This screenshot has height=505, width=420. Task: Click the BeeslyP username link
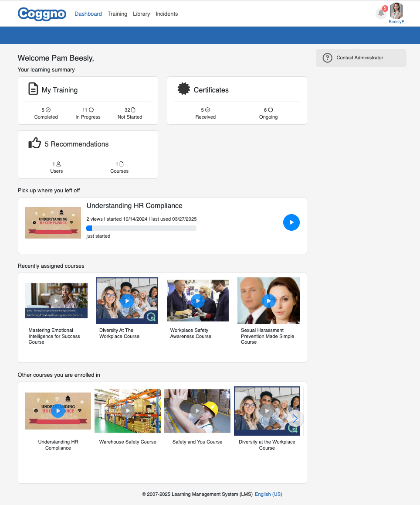coord(396,21)
